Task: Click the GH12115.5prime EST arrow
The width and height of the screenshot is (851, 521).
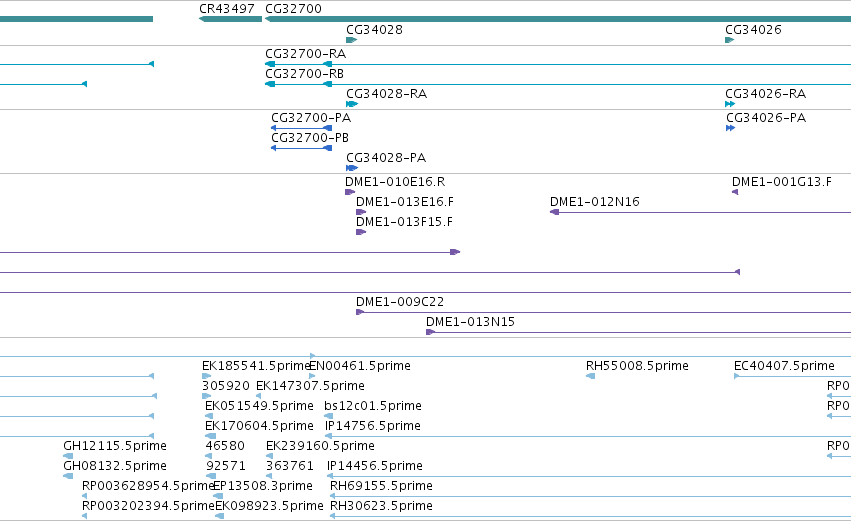Action: coord(68,456)
